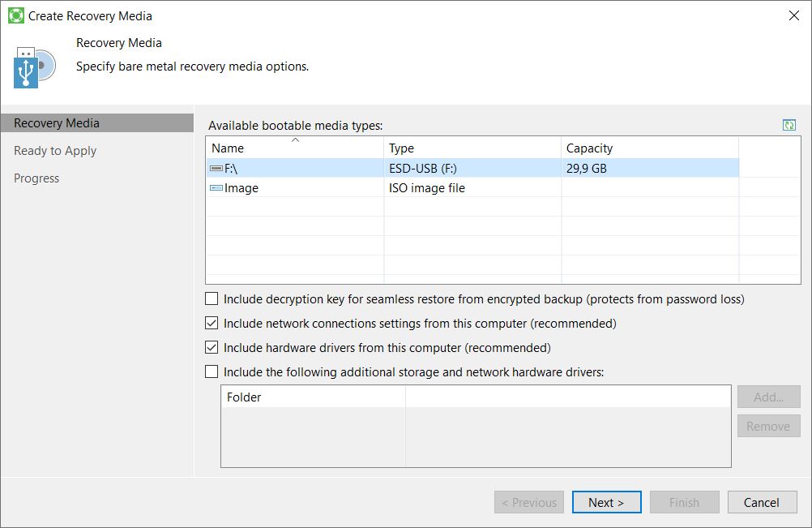The width and height of the screenshot is (812, 528).
Task: Click the Veeam app icon in title bar
Action: point(16,15)
